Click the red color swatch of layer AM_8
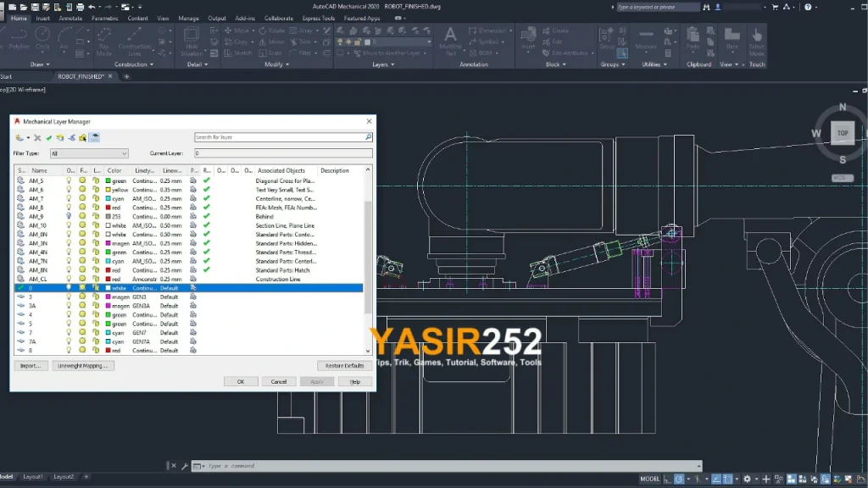 coord(108,208)
